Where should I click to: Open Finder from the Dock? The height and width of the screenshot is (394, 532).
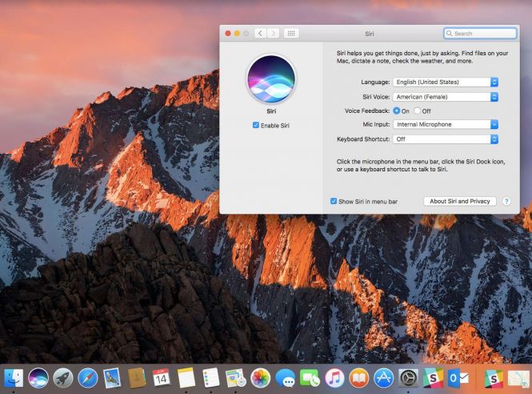pyautogui.click(x=14, y=378)
